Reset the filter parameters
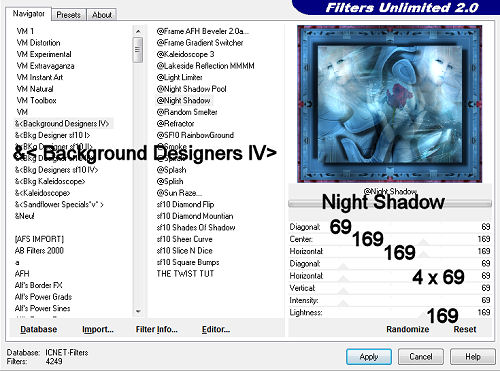The height and width of the screenshot is (371, 500). pyautogui.click(x=465, y=329)
